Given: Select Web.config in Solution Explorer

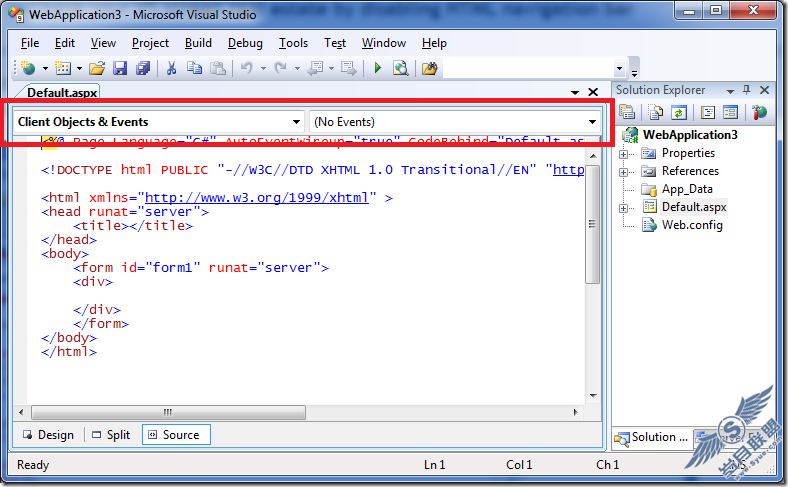Looking at the screenshot, I should (692, 225).
